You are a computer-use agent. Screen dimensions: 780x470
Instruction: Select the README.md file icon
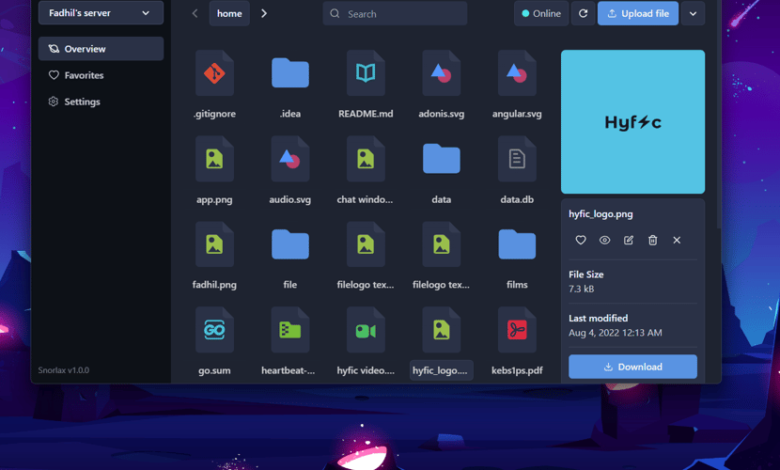366,73
